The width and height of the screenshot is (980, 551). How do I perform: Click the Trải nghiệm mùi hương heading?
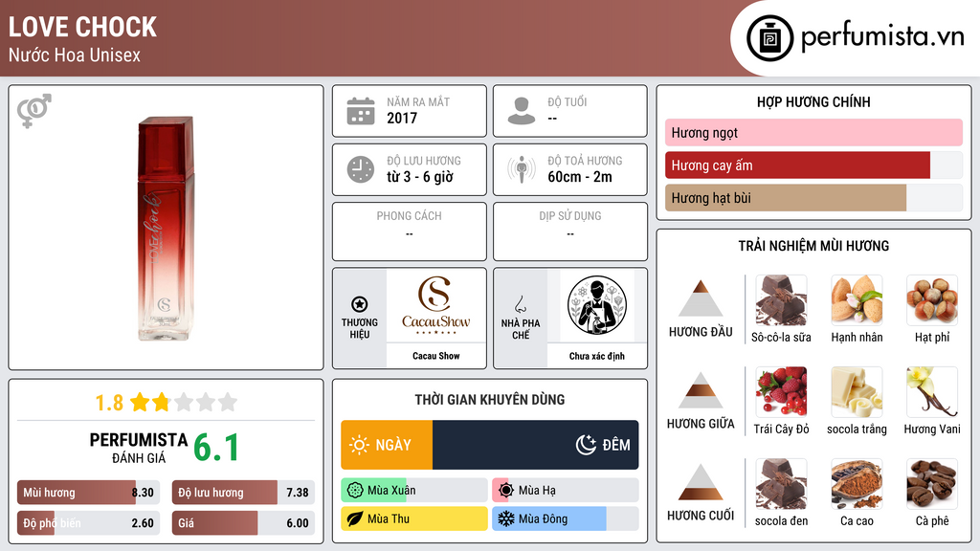coord(813,246)
